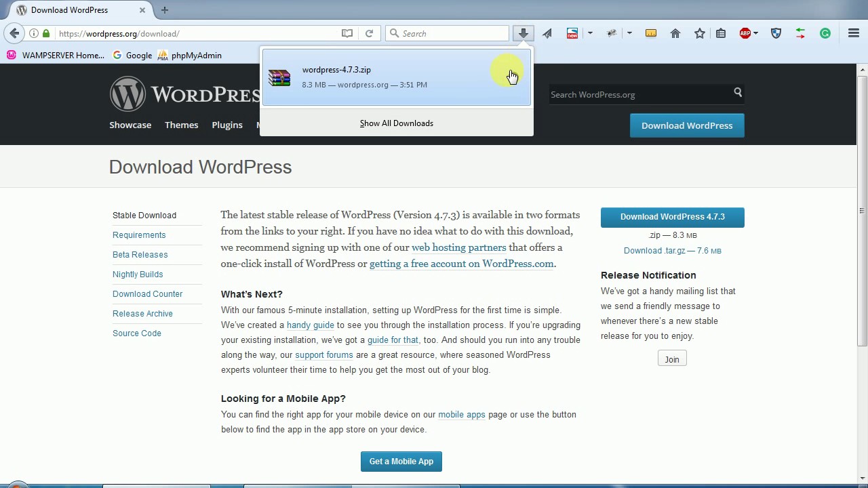Viewport: 868px width, 488px height.
Task: Click the browser search field
Action: (448, 33)
